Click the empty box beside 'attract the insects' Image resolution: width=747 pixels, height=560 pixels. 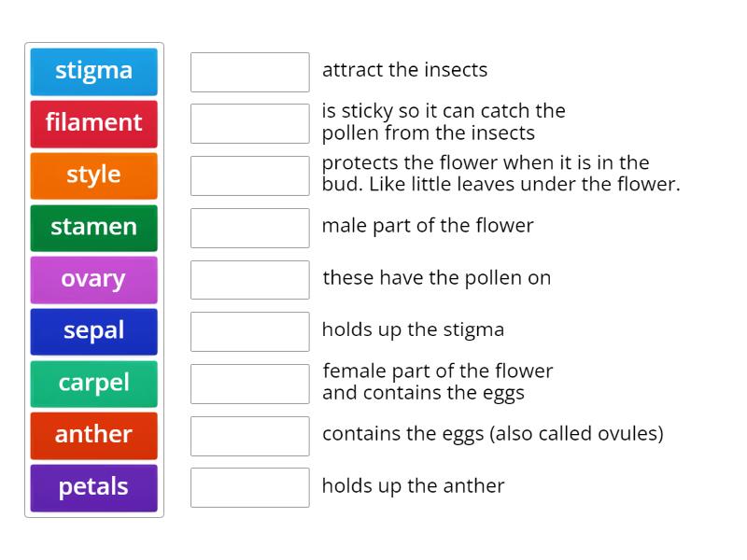pos(249,72)
